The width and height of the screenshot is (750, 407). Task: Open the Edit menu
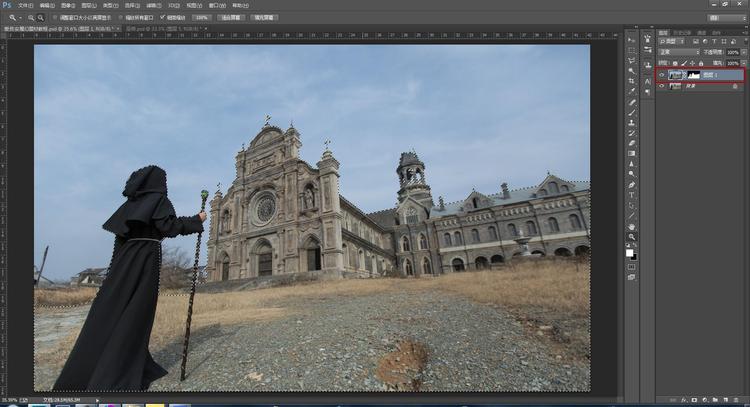47,5
